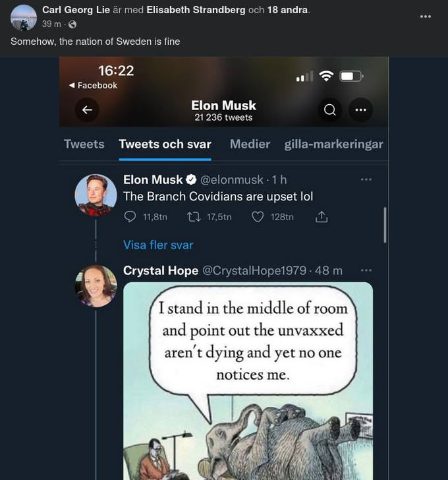This screenshot has height=480, width=448.
Task: Click the globe post privacy icon
Action: 72,24
